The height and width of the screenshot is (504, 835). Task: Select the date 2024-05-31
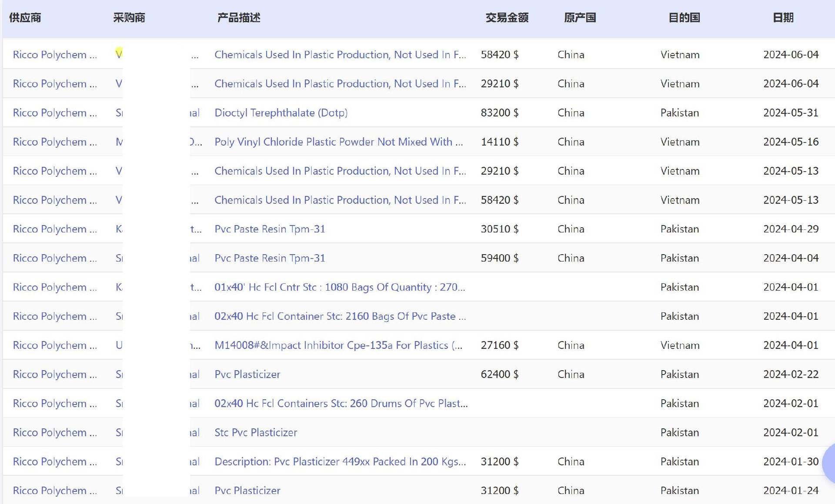(x=791, y=113)
